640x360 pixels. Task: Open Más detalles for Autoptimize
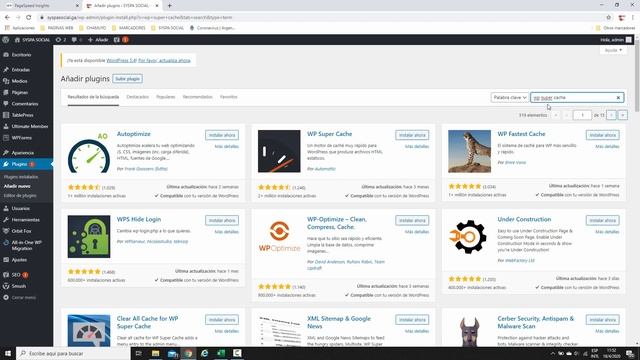pos(227,147)
